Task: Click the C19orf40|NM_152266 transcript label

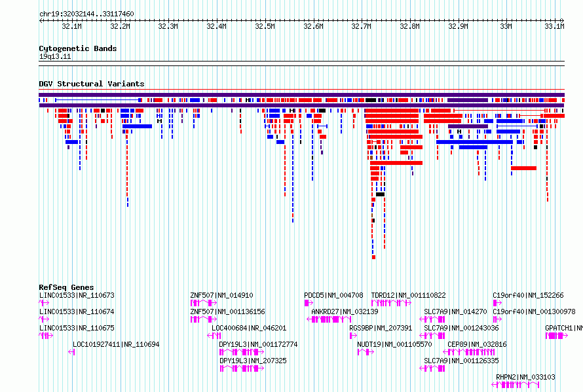Action: click(x=529, y=295)
